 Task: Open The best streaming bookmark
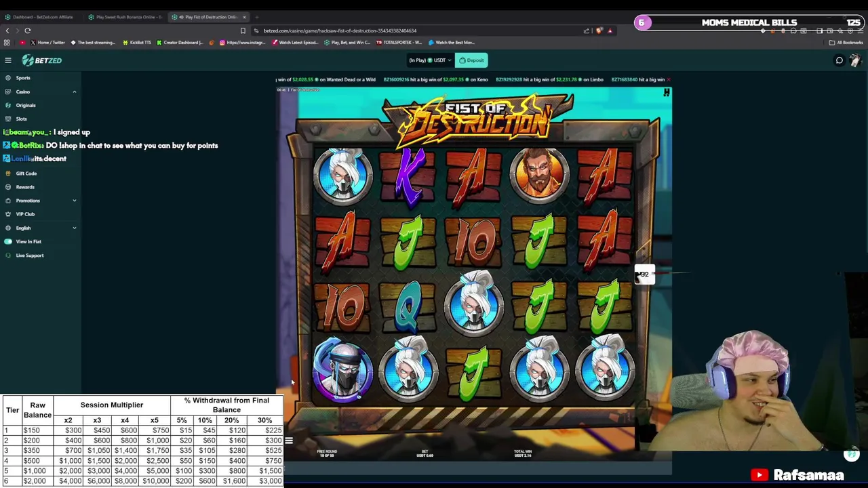pos(93,43)
